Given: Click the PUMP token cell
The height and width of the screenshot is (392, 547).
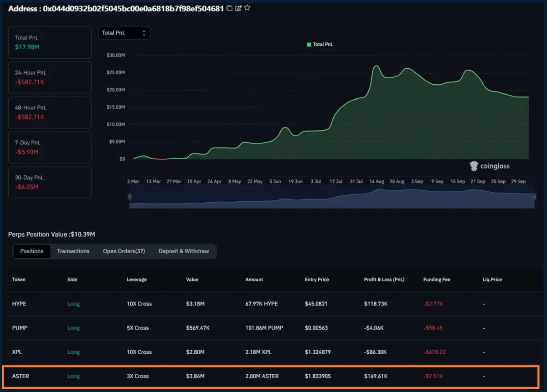Looking at the screenshot, I should 20,328.
